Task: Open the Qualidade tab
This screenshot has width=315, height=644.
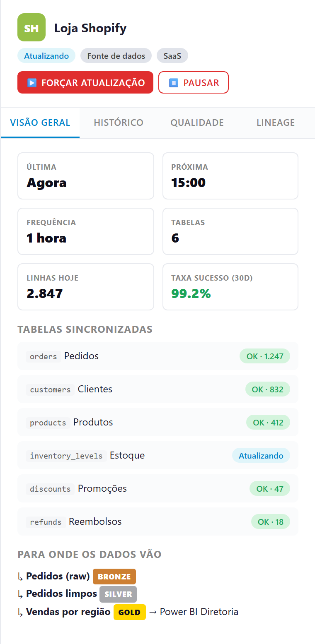Action: coord(197,123)
